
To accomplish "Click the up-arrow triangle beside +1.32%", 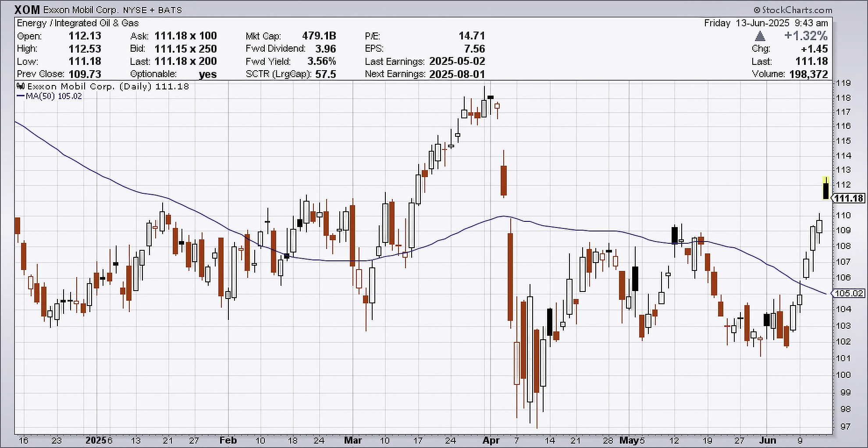I will [x=760, y=36].
